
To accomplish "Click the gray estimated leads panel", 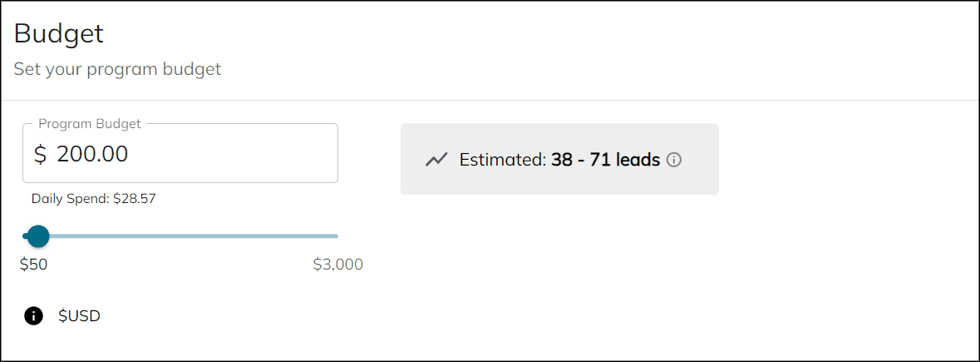I will pyautogui.click(x=559, y=159).
